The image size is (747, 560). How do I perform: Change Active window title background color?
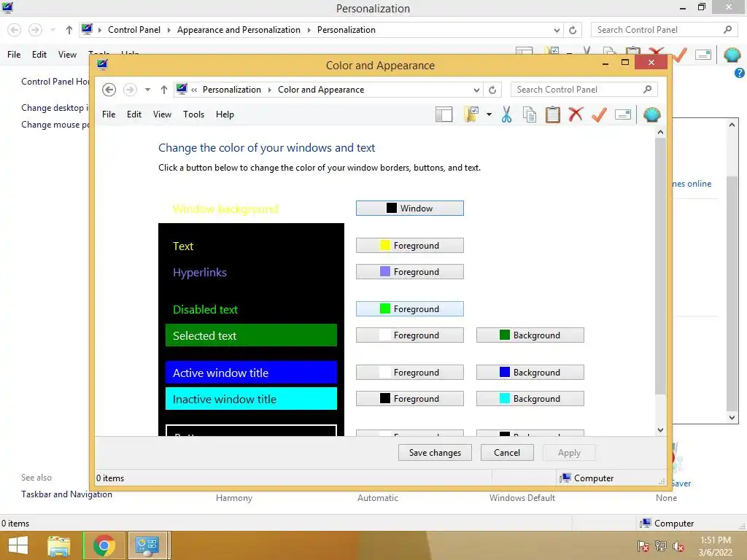click(530, 372)
